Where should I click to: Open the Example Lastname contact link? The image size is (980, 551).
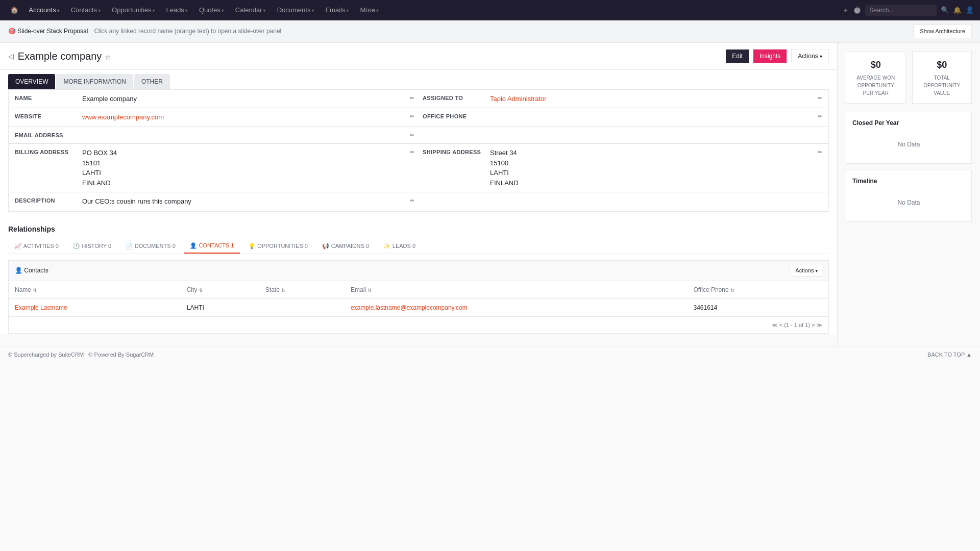(x=41, y=308)
